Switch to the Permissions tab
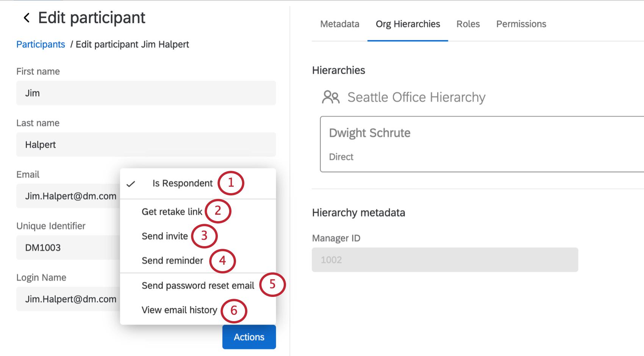Viewport: 644px width, 356px height. [521, 24]
